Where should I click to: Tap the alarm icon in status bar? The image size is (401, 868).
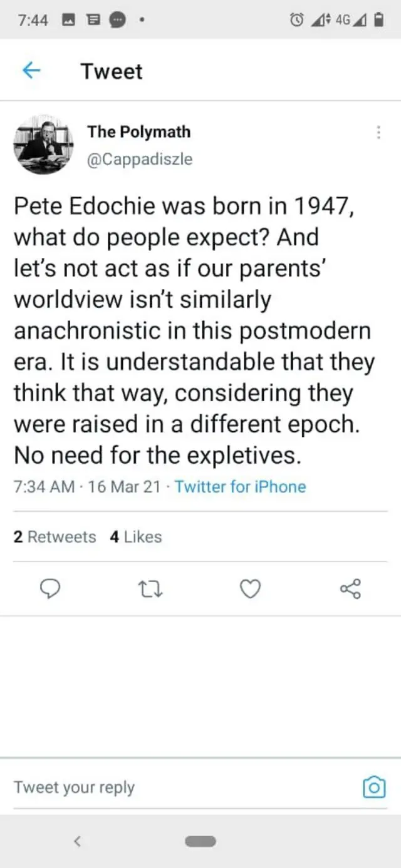(x=296, y=20)
